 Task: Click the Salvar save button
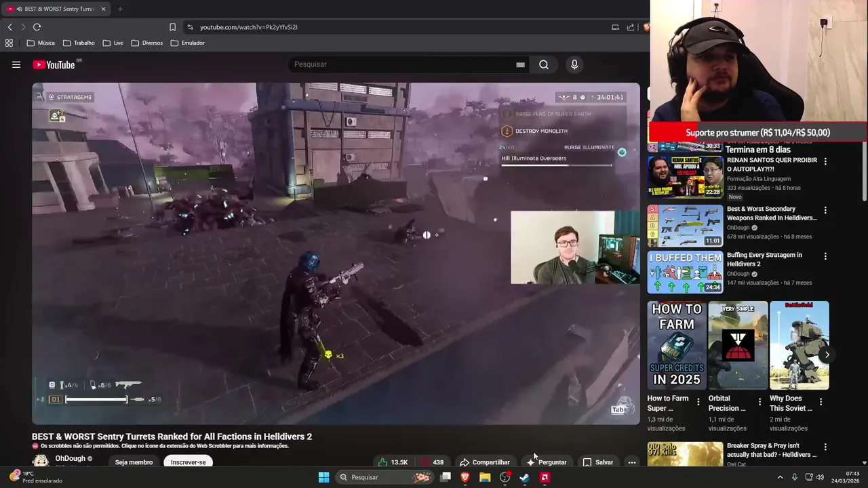point(597,462)
